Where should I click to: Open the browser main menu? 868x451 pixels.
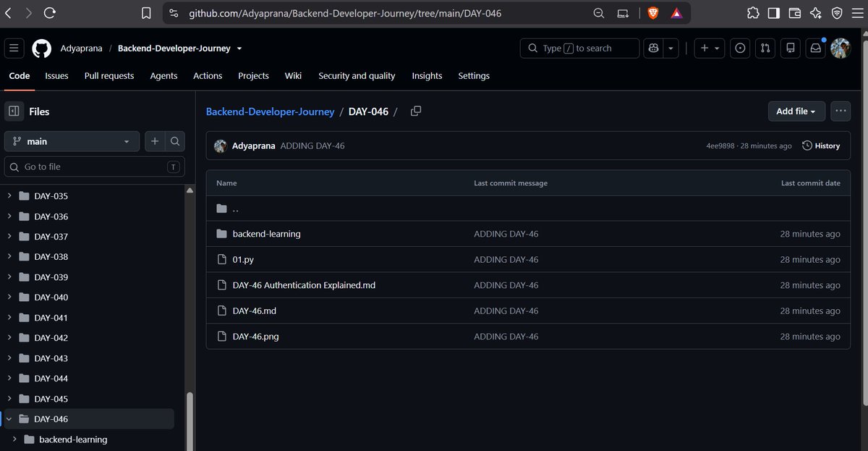pos(858,13)
